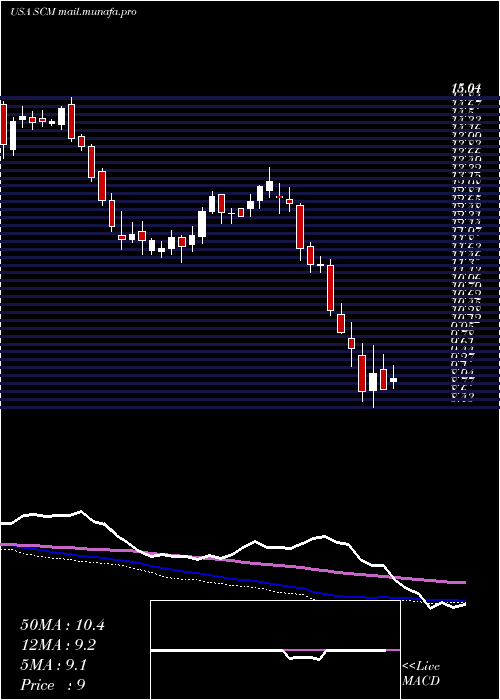
Task: Click the 50MA : 10.4 readout
Action: [x=62, y=625]
